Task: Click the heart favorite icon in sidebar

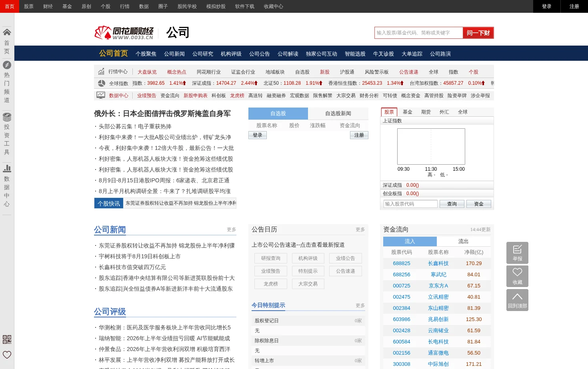Action: 7,355
